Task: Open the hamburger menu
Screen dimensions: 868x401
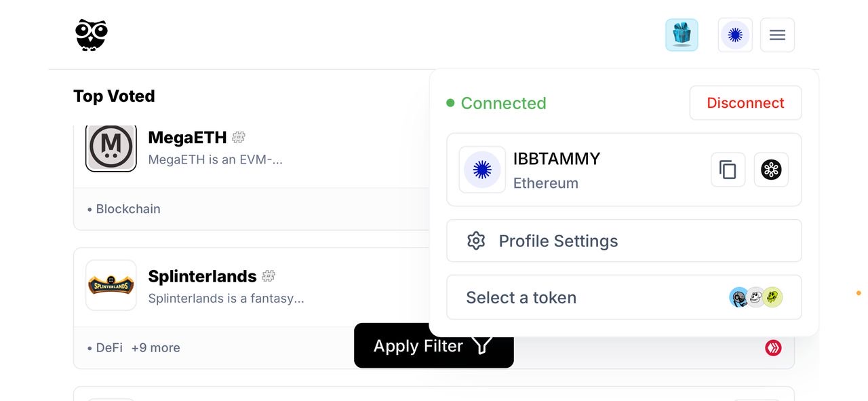Action: (777, 35)
